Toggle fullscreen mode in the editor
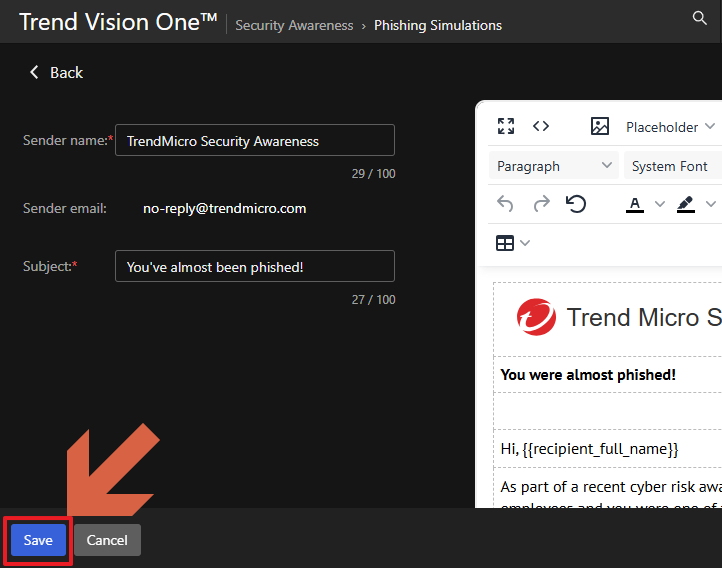 pos(506,126)
